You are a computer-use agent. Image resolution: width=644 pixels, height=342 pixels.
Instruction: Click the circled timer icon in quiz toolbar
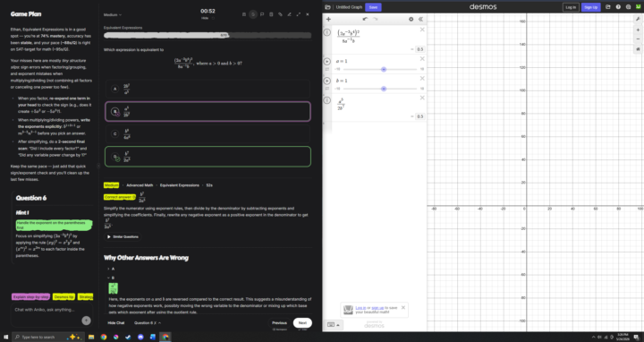point(253,14)
